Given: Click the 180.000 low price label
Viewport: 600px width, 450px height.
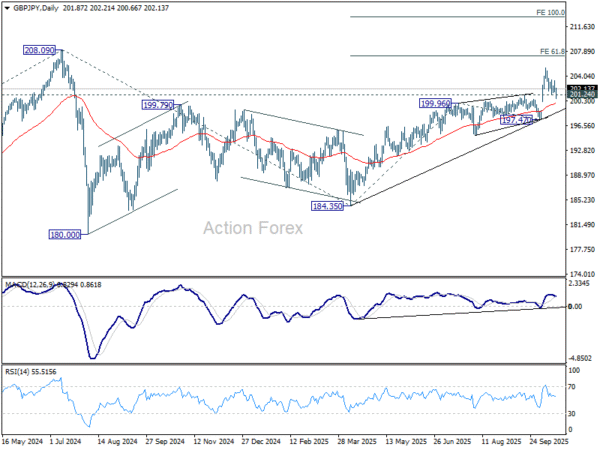Looking at the screenshot, I should (65, 234).
